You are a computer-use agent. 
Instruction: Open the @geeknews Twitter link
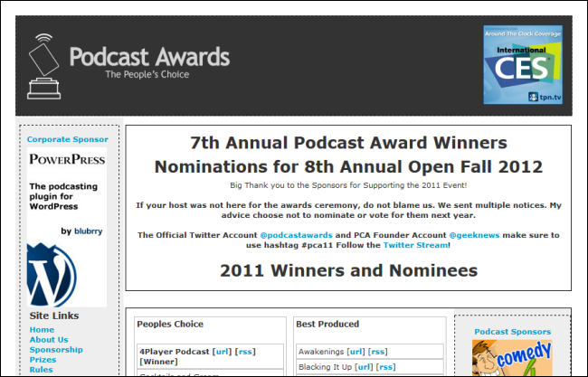coord(474,235)
